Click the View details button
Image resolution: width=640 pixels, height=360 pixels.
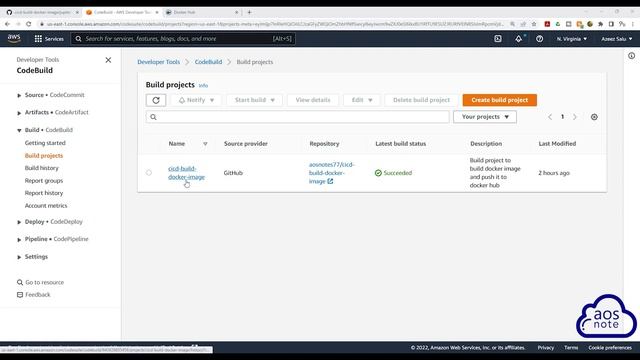pos(313,100)
